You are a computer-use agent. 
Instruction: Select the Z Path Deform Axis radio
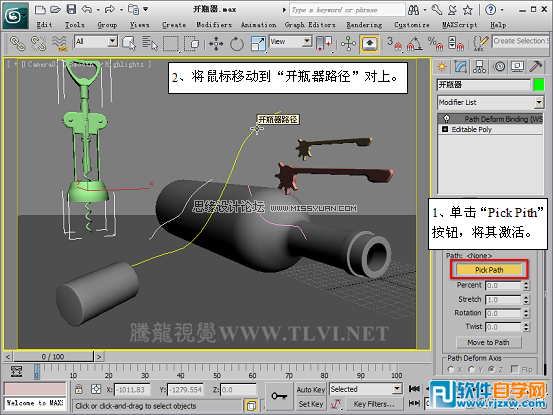click(x=491, y=369)
